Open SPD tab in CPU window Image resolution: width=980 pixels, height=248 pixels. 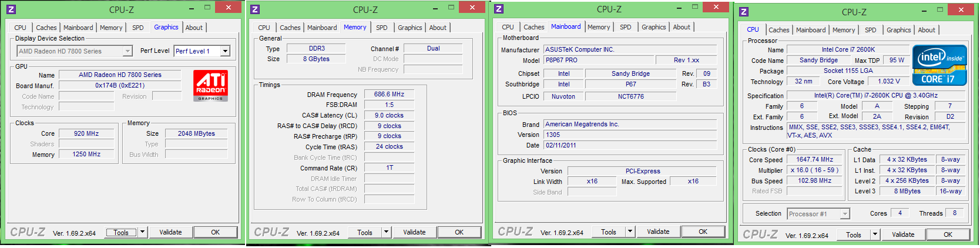(x=871, y=30)
